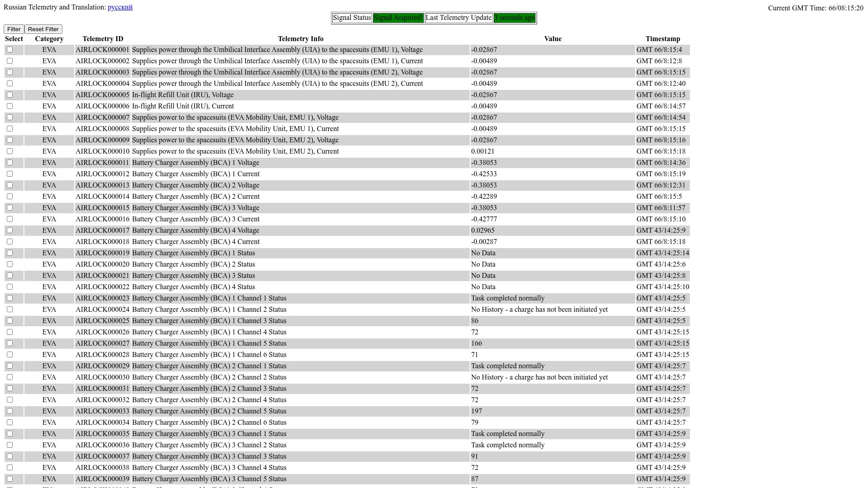Click 'Battery Charger Assembly (BCA) 2 Voltage'
The height and width of the screenshot is (488, 868).
[x=196, y=185]
